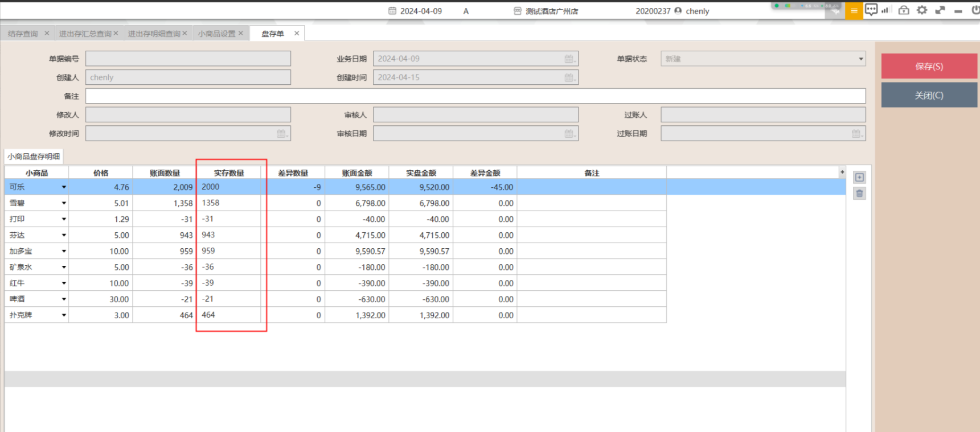Click the 关闭(C) button
Image resolution: width=980 pixels, height=432 pixels.
tap(929, 96)
